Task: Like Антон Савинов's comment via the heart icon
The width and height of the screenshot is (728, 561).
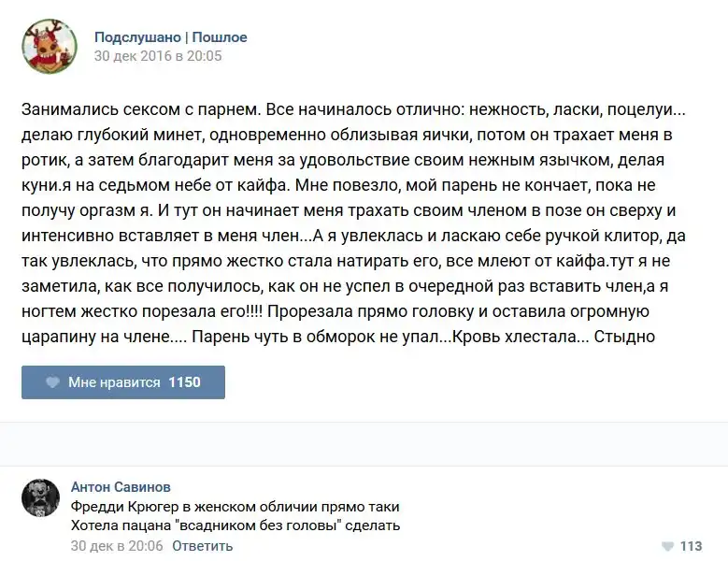Action: 667,546
